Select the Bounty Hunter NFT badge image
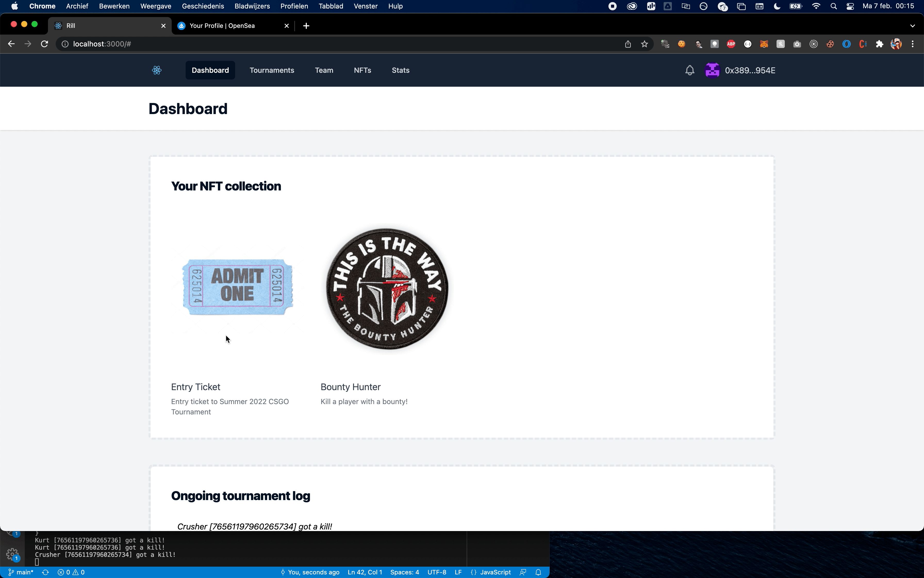The image size is (924, 578). coord(387,289)
